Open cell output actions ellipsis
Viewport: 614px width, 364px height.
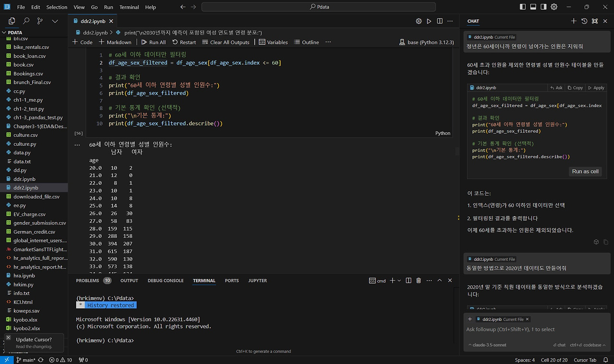[x=77, y=144]
